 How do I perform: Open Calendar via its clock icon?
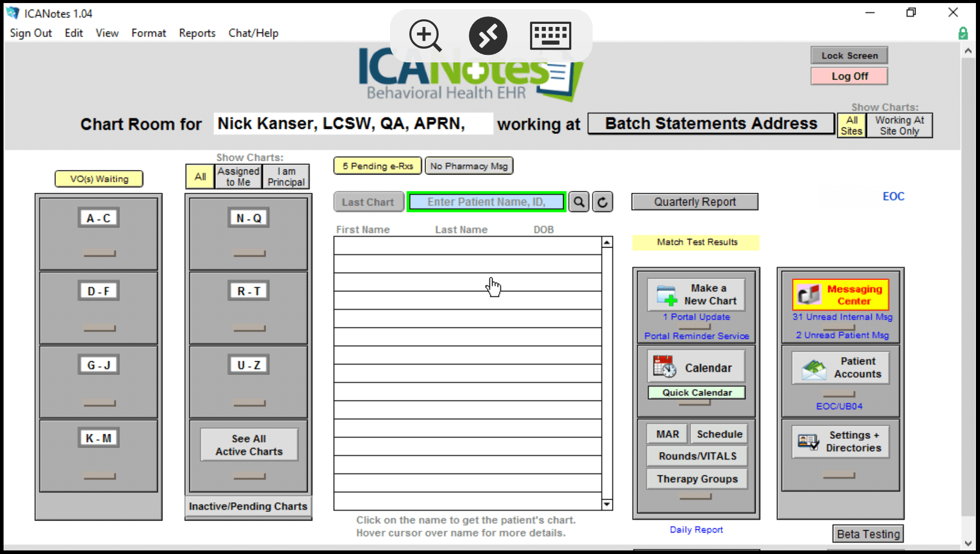coord(665,367)
